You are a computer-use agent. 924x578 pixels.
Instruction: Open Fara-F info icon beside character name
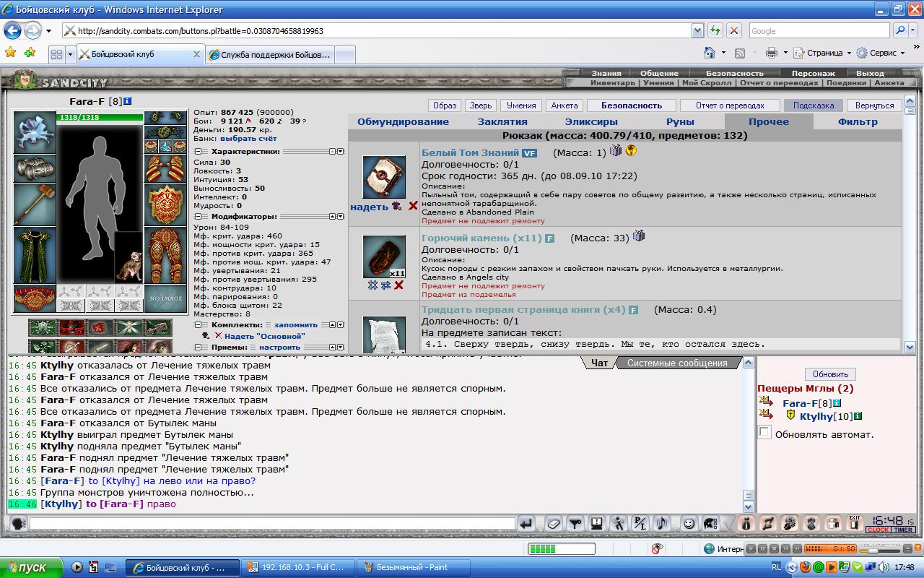(128, 101)
